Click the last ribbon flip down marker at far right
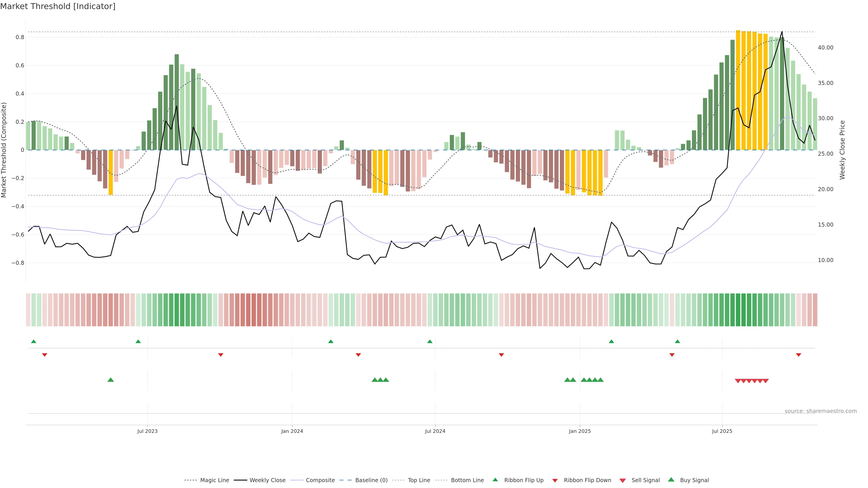Viewport: 868px width, 488px height. point(798,355)
